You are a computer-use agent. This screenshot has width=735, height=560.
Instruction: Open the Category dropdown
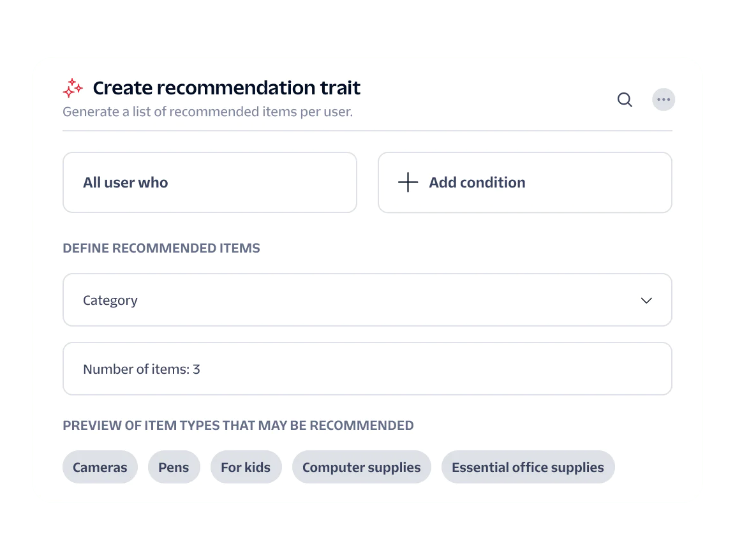367,300
